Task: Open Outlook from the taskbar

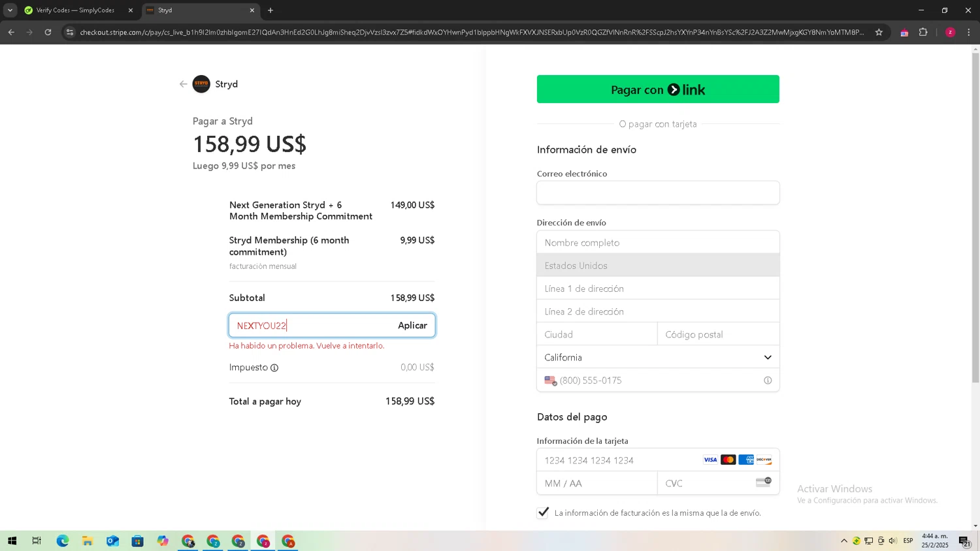Action: 112,541
